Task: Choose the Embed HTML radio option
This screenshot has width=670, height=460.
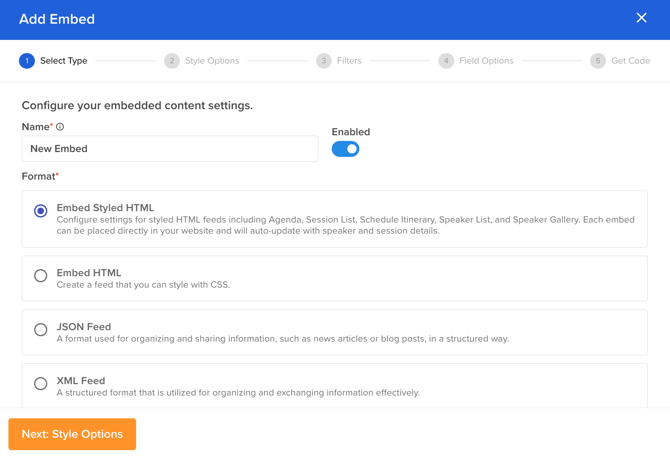Action: (41, 276)
